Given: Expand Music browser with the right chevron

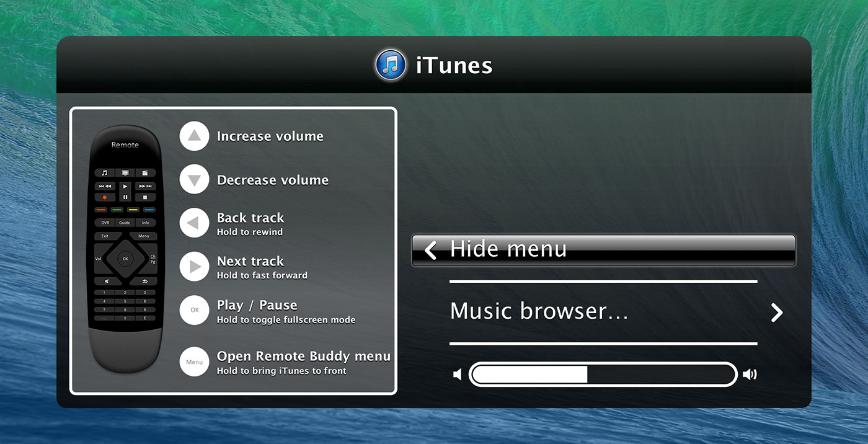Looking at the screenshot, I should click(x=776, y=313).
